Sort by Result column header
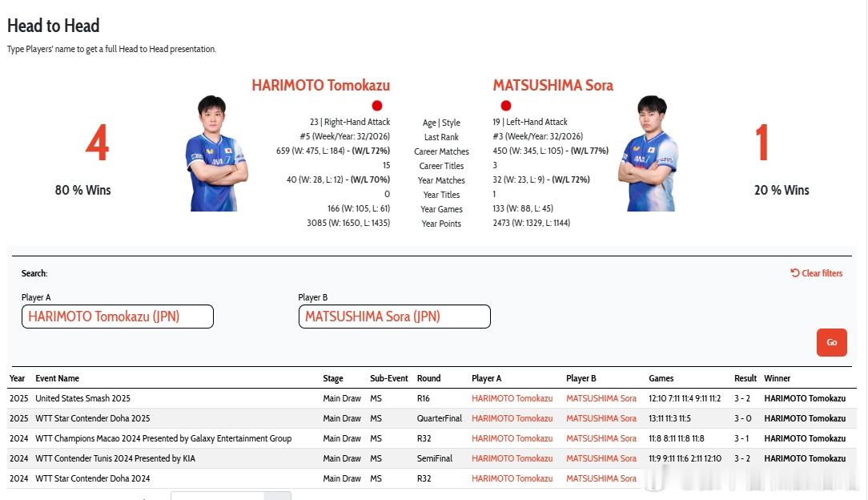Image resolution: width=868 pixels, height=500 pixels. tap(745, 378)
